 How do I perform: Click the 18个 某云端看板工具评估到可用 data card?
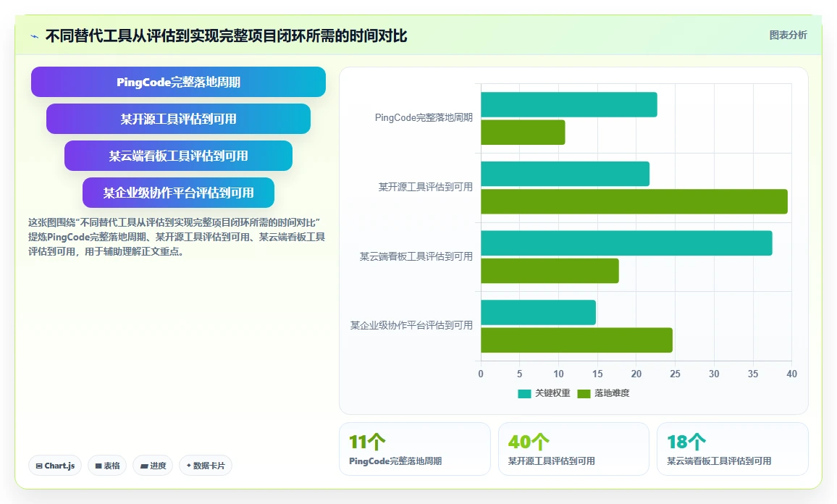click(x=733, y=449)
